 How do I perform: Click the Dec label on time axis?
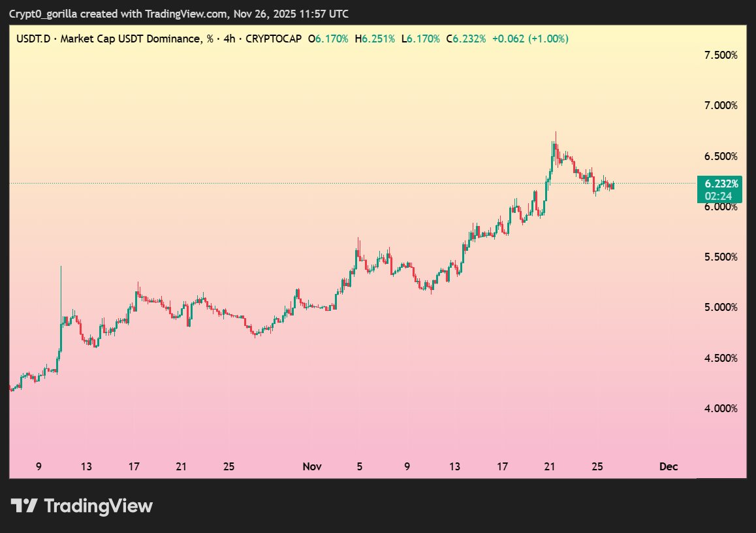669,466
